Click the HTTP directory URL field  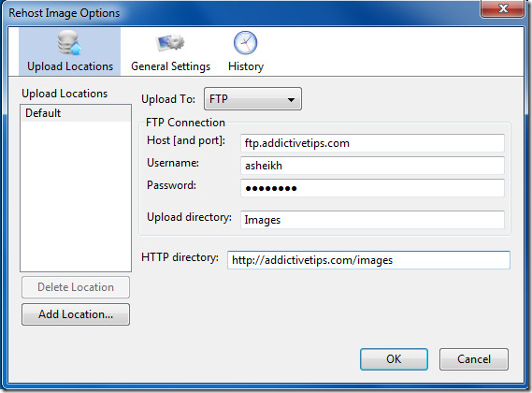coord(368,260)
